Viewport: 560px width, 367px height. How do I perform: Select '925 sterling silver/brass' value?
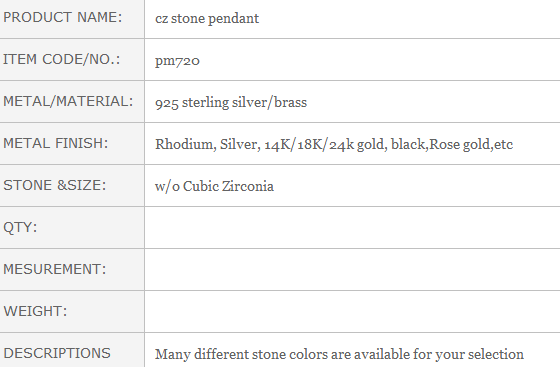pos(231,102)
